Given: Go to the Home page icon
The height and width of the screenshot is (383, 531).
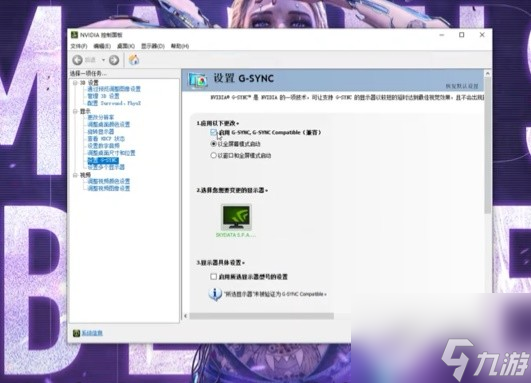Looking at the screenshot, I should click(134, 60).
